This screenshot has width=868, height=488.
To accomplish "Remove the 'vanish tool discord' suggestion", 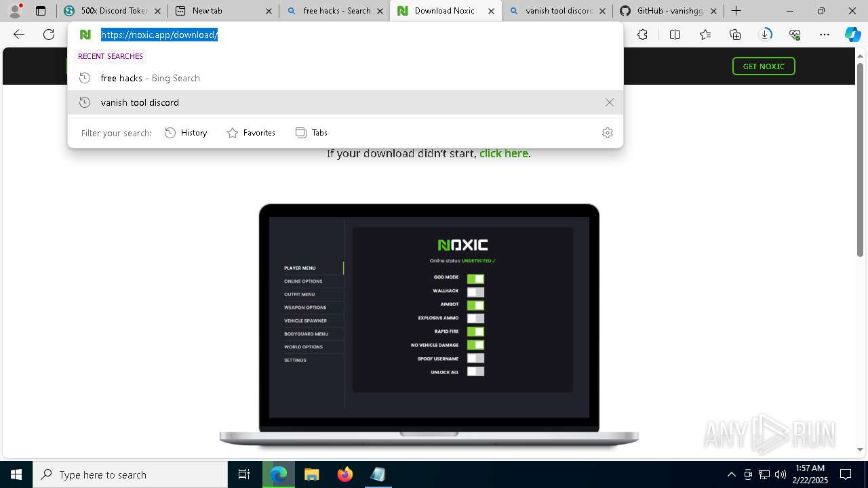I will (610, 102).
